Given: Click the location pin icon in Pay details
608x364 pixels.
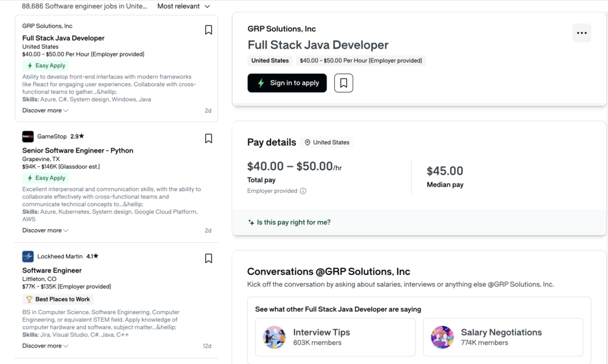Looking at the screenshot, I should pos(308,143).
